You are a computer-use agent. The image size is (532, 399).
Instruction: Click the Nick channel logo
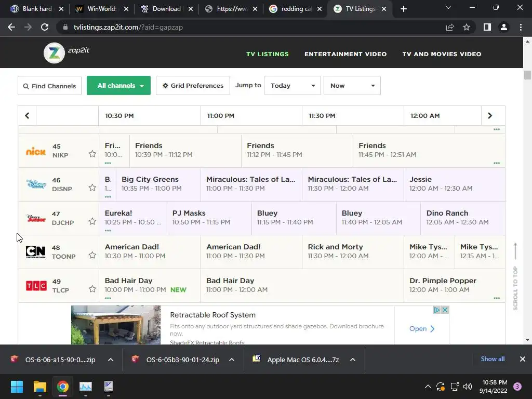coord(36,151)
